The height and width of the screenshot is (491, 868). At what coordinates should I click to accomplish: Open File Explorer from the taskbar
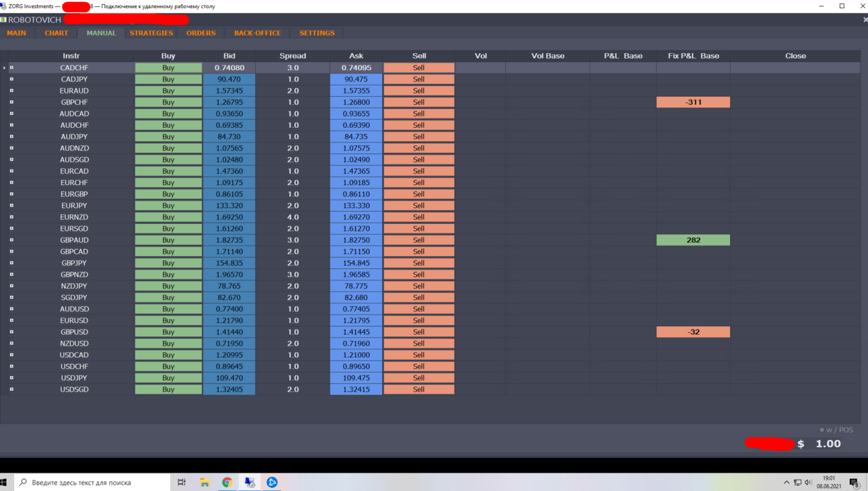(x=205, y=482)
